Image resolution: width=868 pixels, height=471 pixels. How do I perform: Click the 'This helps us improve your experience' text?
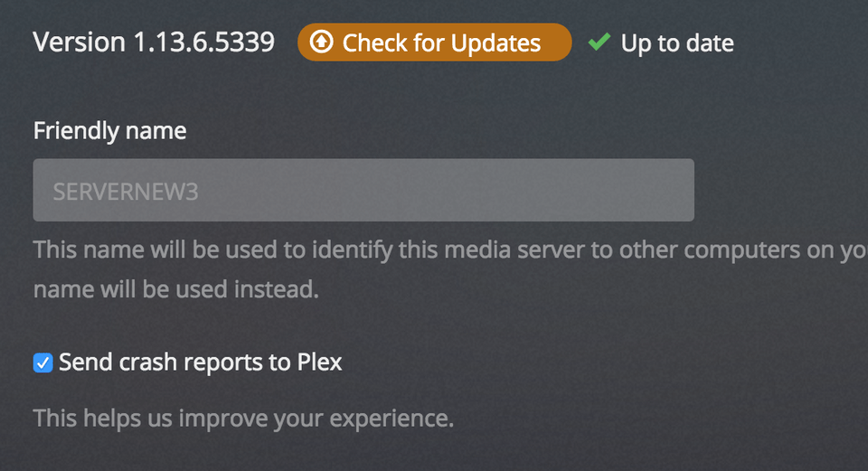[243, 419]
